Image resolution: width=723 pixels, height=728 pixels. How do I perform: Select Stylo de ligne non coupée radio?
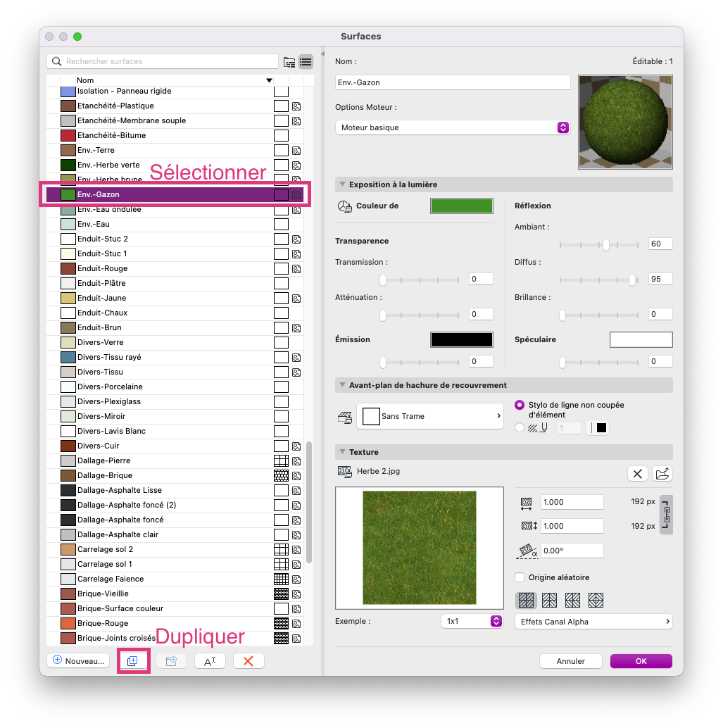(520, 405)
